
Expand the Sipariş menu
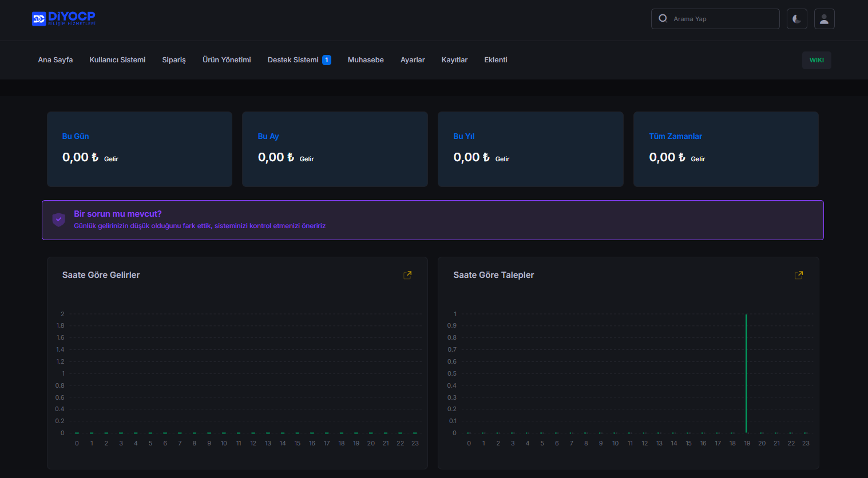click(x=174, y=60)
